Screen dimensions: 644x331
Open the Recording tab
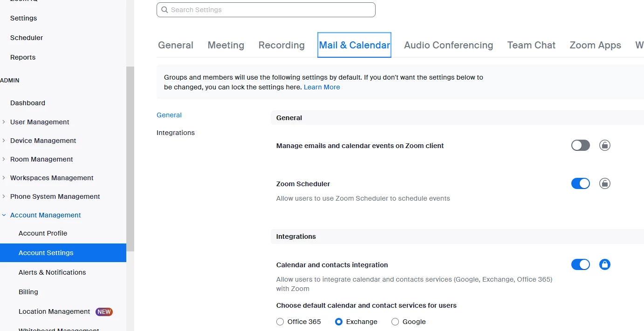tap(281, 45)
